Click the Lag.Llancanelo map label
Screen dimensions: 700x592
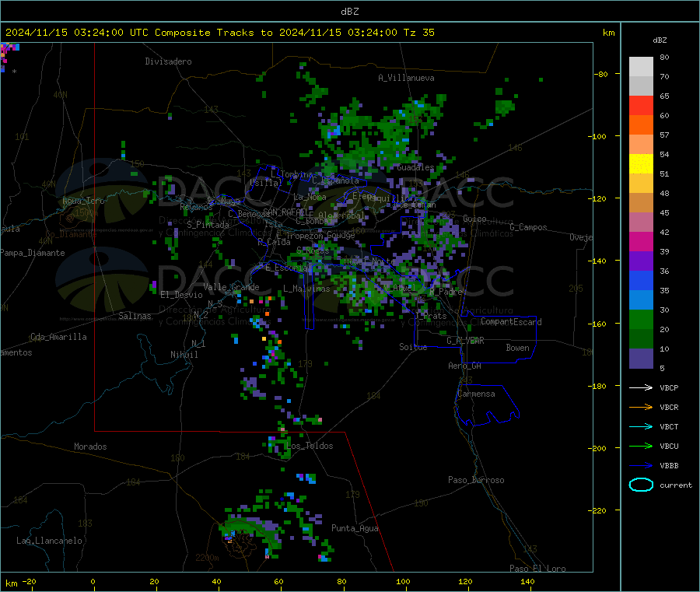pos(50,541)
